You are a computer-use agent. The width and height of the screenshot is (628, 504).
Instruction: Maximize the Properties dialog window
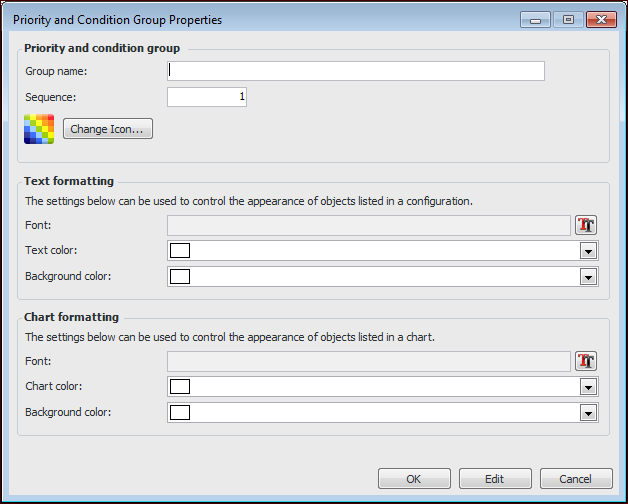pos(568,19)
